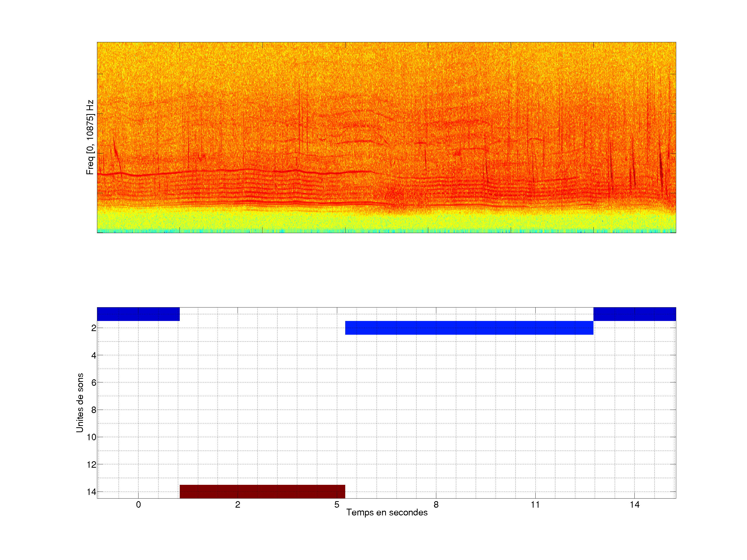
Task: Click y-axis tick label 8 on left
Action: click(94, 410)
